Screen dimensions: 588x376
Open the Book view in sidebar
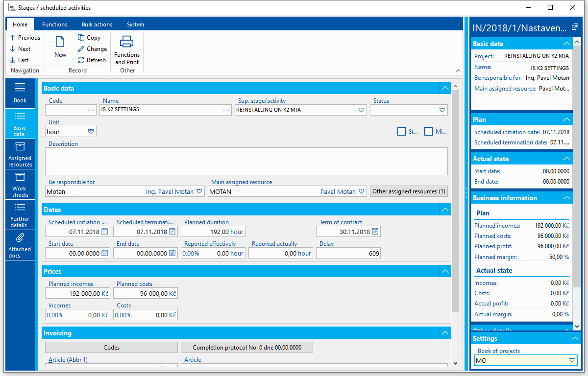20,93
